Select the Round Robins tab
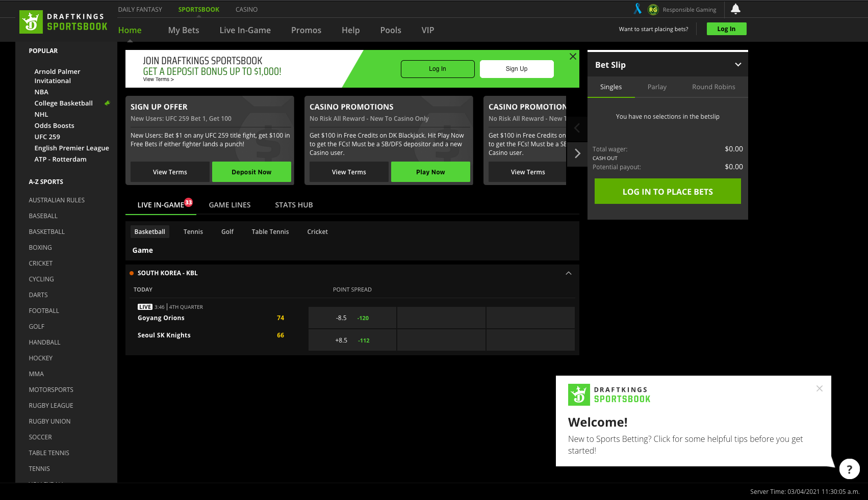 click(713, 87)
